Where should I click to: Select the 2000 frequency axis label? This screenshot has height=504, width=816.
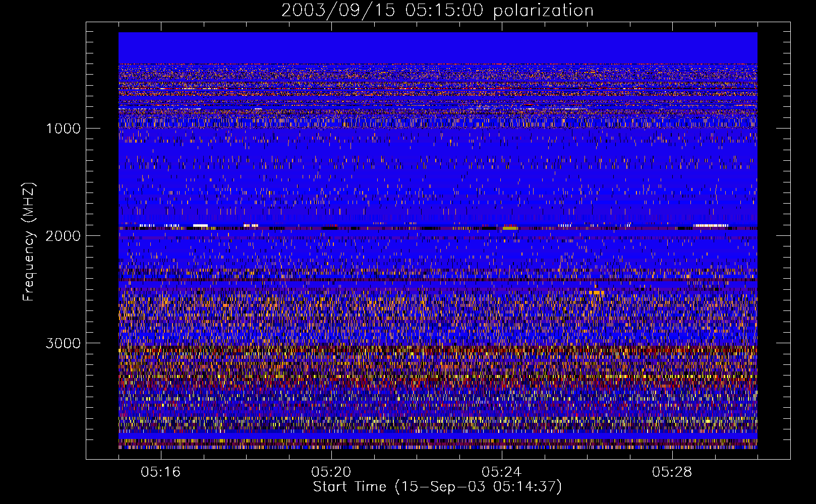[63, 236]
